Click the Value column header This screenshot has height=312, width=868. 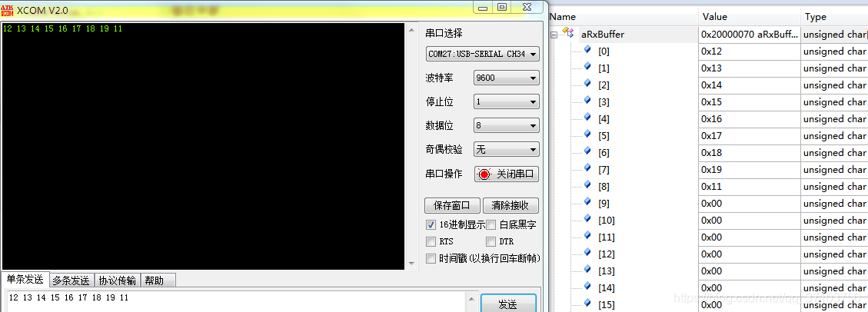click(749, 17)
